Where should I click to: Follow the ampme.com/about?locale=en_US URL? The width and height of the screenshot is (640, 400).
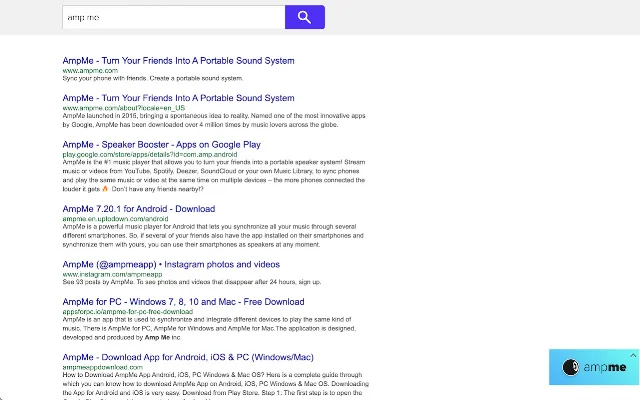tap(124, 108)
